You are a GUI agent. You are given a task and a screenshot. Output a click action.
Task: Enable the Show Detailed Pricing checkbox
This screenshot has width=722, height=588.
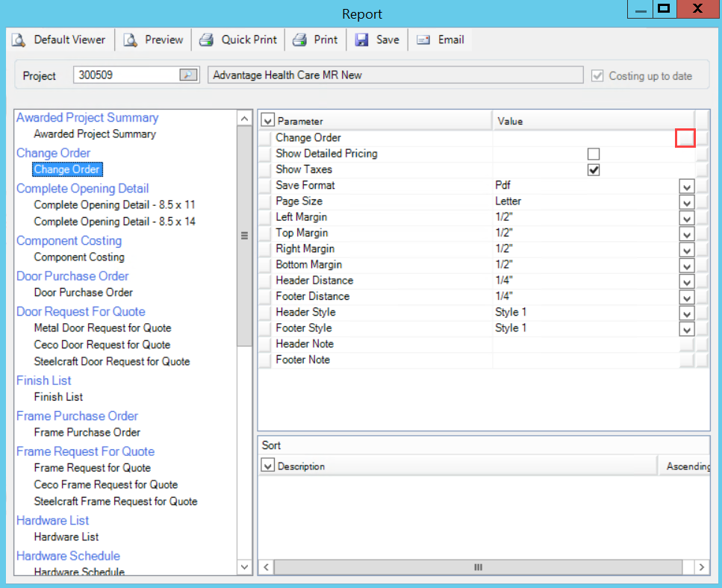tap(594, 154)
